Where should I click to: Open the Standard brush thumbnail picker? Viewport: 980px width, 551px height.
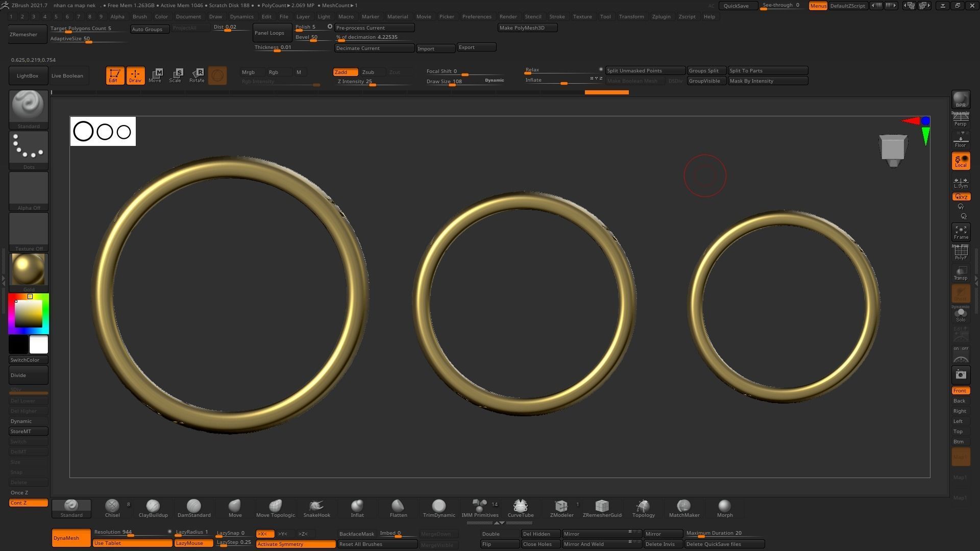pyautogui.click(x=29, y=109)
